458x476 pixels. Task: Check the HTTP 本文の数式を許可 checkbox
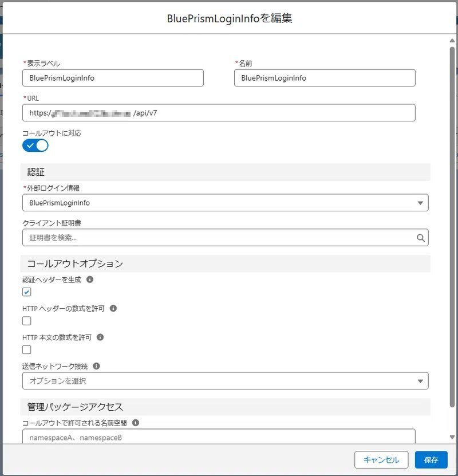27,350
